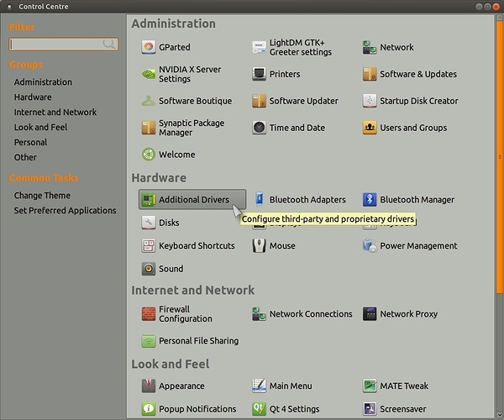Launch Synaptic Package Manager icon
Viewport: 504px width, 420px height.
click(149, 128)
